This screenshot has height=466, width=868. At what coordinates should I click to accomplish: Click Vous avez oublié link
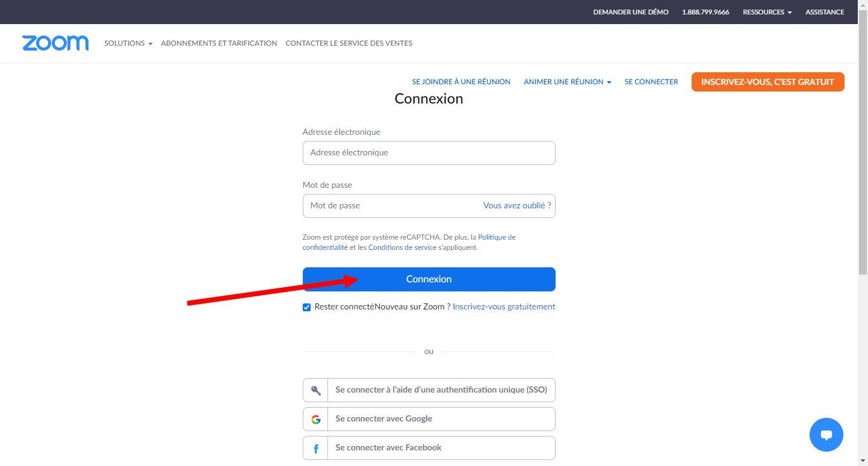[x=517, y=205]
